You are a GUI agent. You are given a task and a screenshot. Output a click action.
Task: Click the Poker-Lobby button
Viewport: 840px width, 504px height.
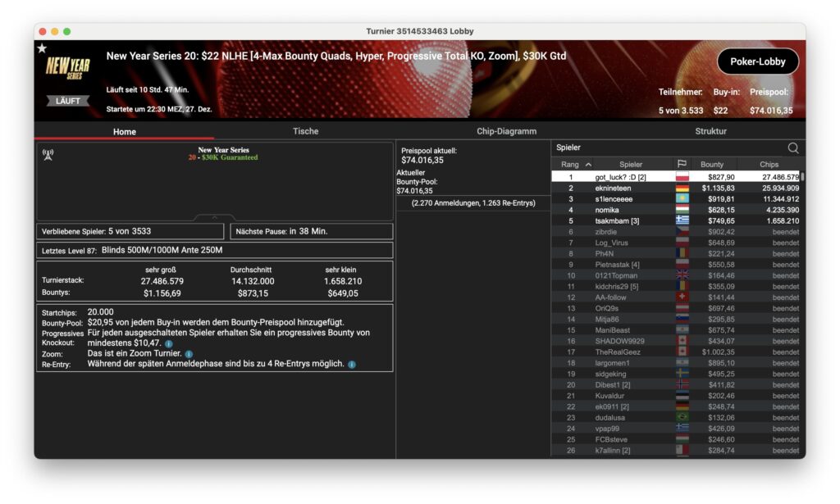point(757,61)
